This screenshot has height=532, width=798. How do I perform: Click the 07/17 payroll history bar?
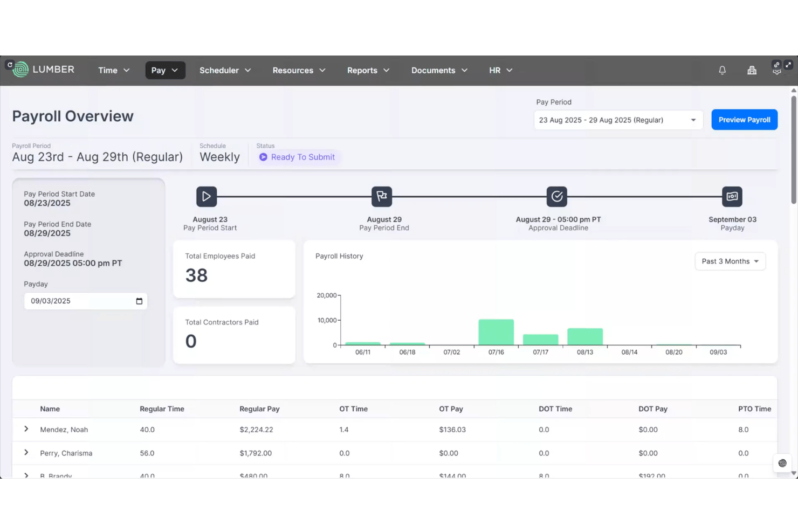coord(541,340)
